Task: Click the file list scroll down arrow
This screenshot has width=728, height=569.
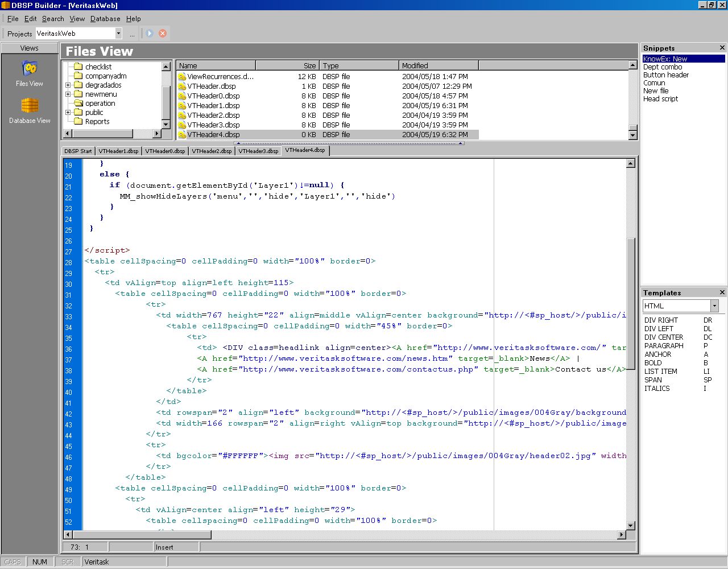Action: tap(633, 135)
